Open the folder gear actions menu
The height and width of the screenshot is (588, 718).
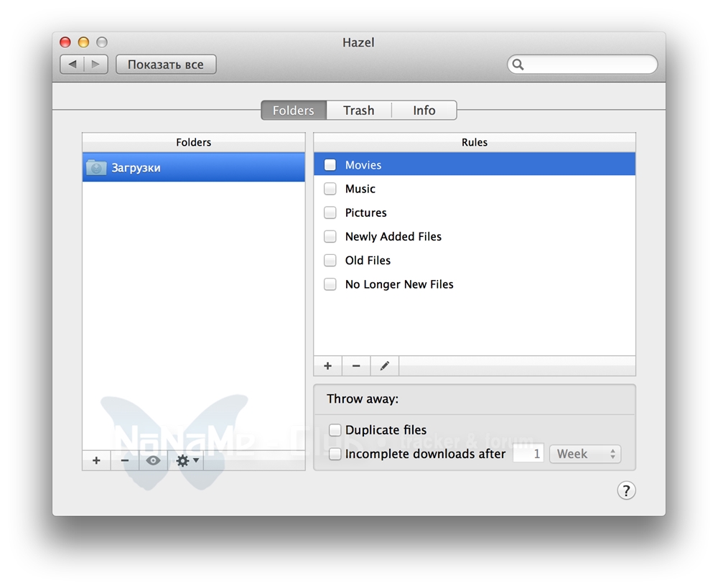(x=187, y=460)
